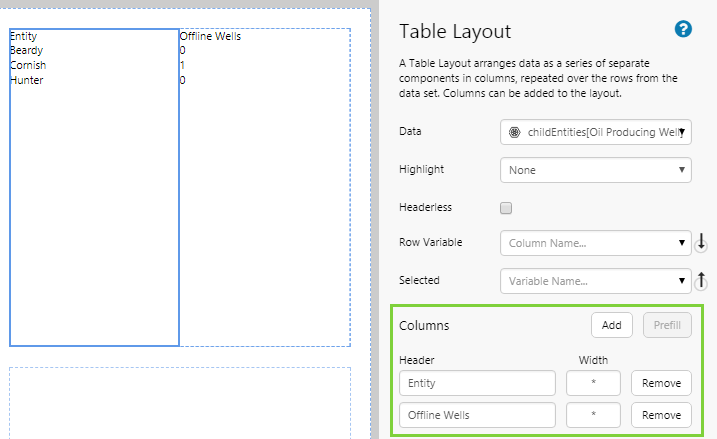Viewport: 717px width, 439px height.
Task: Add a new column with Add button
Action: pos(611,325)
